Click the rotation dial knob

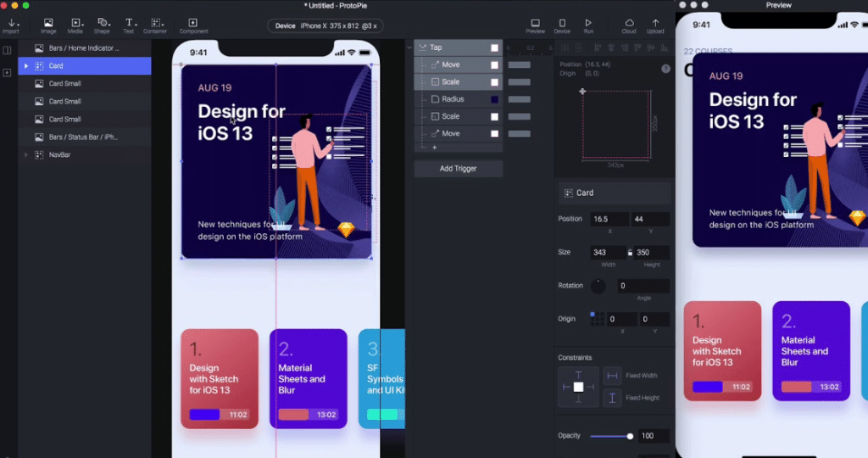598,286
